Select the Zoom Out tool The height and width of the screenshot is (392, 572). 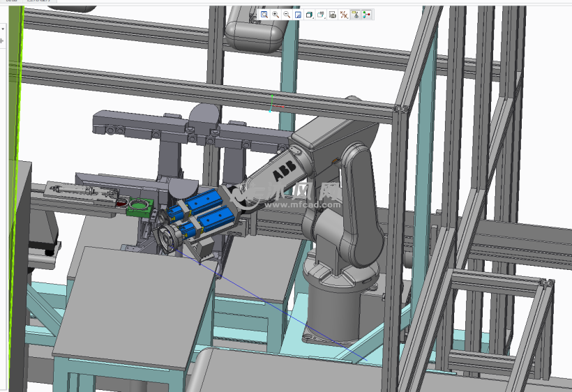[287, 14]
